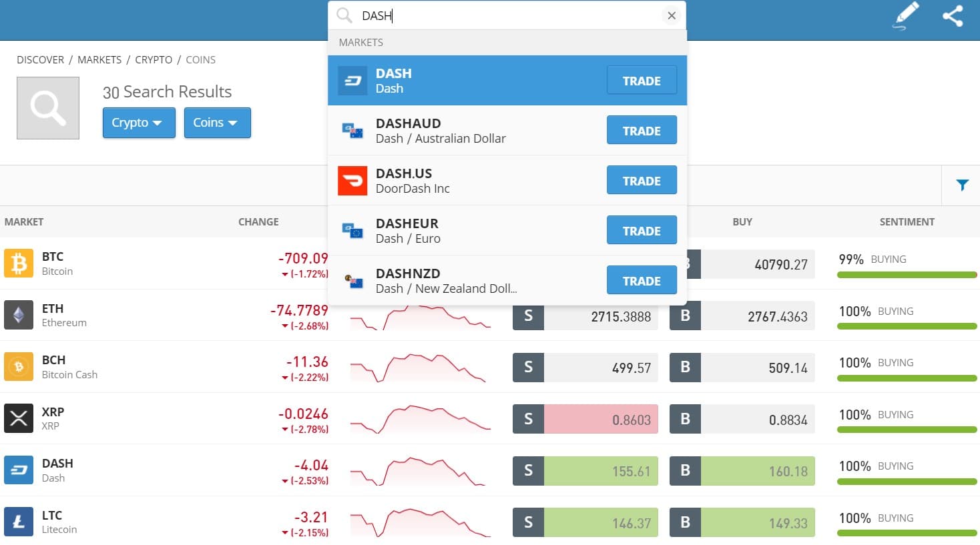This screenshot has width=980, height=545.
Task: Click the XRP price sparkline chart
Action: pyautogui.click(x=419, y=419)
